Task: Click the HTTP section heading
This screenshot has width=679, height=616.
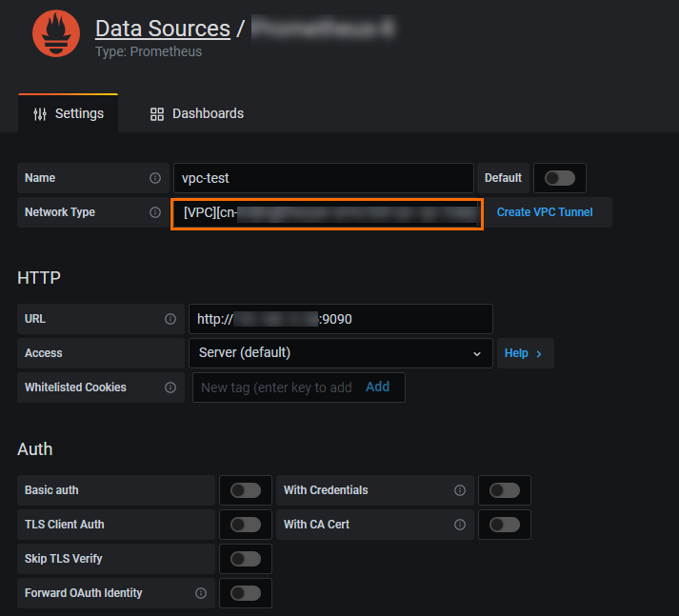Action: pyautogui.click(x=39, y=277)
